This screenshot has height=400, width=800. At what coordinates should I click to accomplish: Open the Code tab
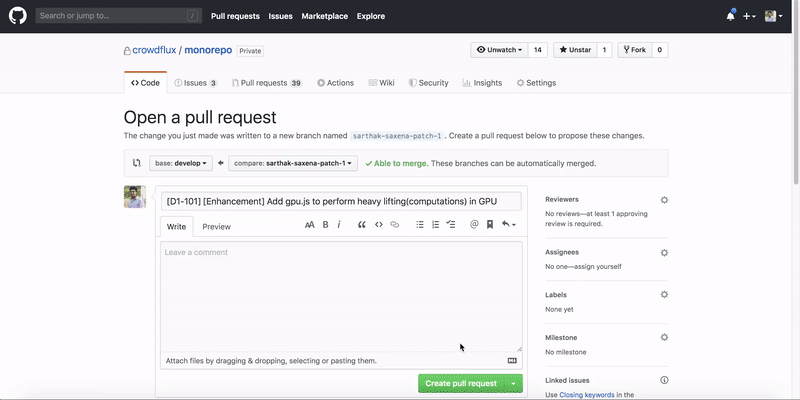click(x=145, y=83)
